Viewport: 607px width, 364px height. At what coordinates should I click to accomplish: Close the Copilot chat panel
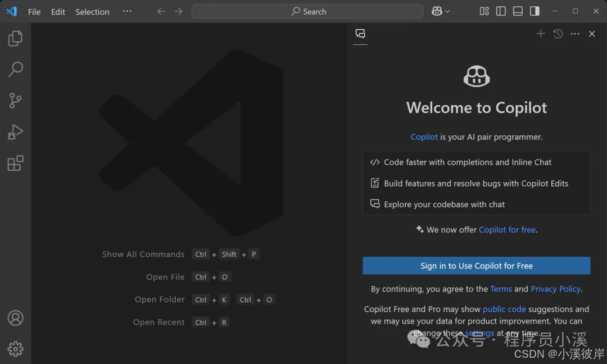click(x=592, y=34)
